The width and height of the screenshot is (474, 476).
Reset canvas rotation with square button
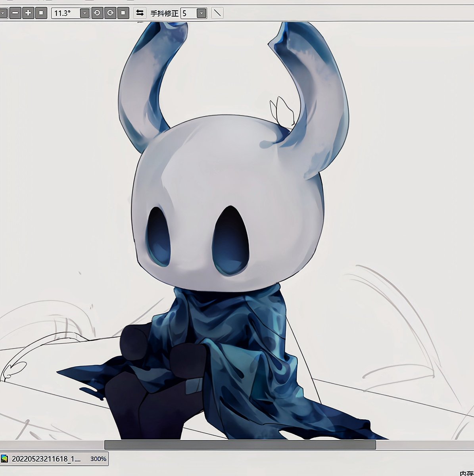(x=123, y=13)
